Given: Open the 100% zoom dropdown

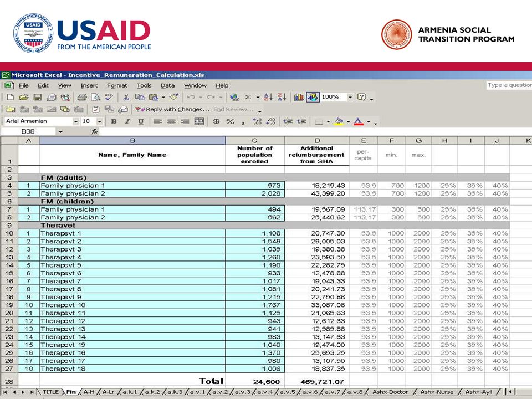Looking at the screenshot, I should (x=350, y=98).
